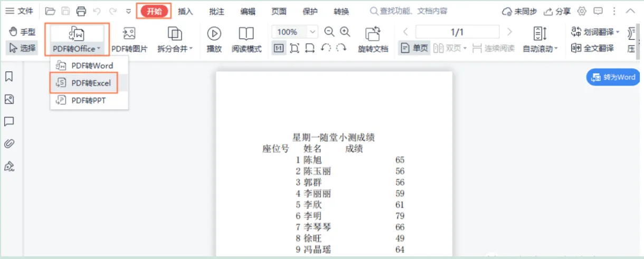Viewport: 644px width, 259px height.
Task: Enter 阅读模式 reading mode
Action: point(247,39)
